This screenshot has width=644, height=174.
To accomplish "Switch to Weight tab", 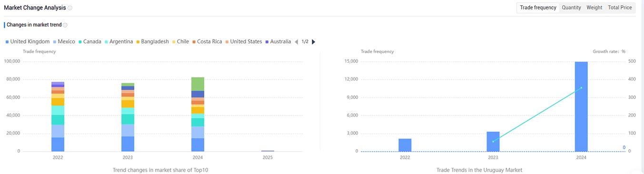I will pyautogui.click(x=594, y=8).
